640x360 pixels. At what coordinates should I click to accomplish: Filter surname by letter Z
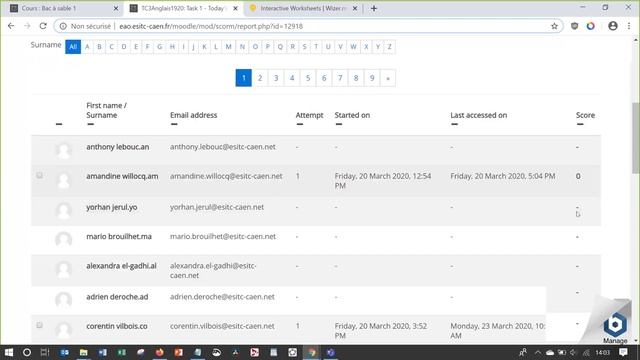[x=390, y=47]
